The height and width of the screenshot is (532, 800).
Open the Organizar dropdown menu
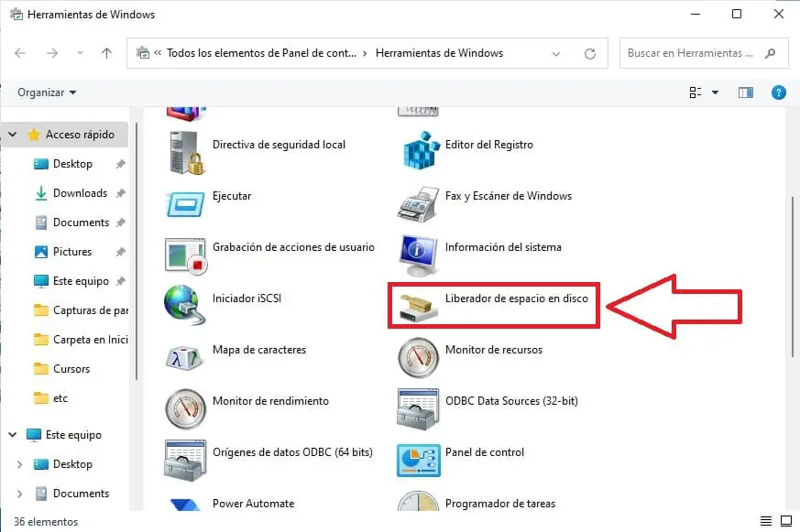coord(47,92)
